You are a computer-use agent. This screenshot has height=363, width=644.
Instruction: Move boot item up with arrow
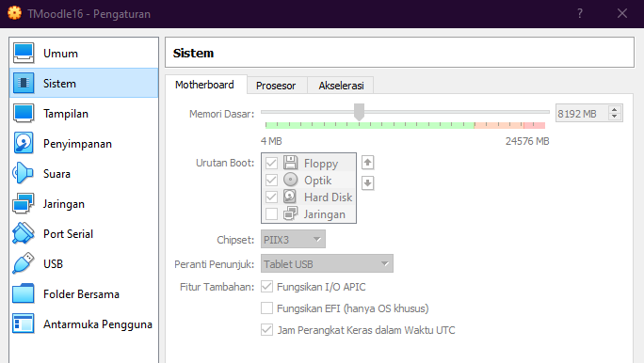pos(367,163)
